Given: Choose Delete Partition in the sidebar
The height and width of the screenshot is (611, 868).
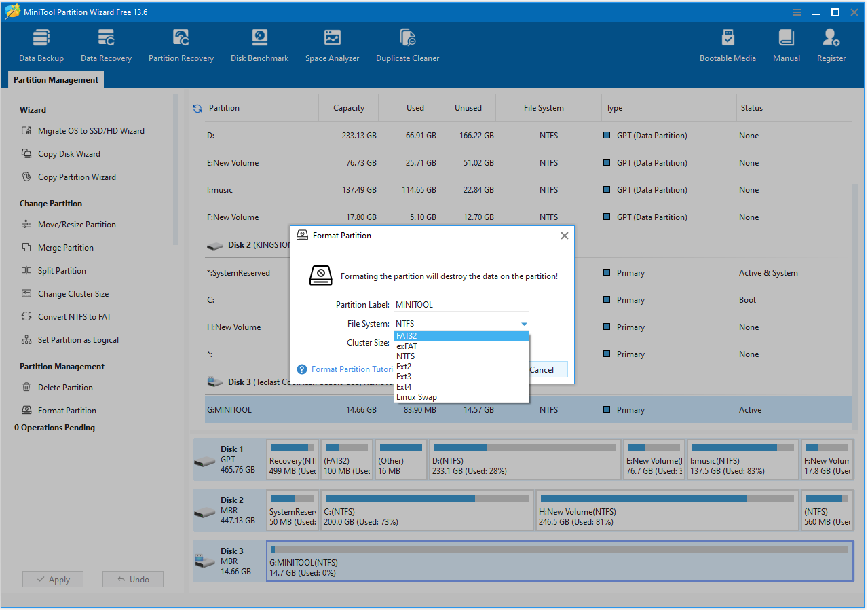Looking at the screenshot, I should point(67,387).
